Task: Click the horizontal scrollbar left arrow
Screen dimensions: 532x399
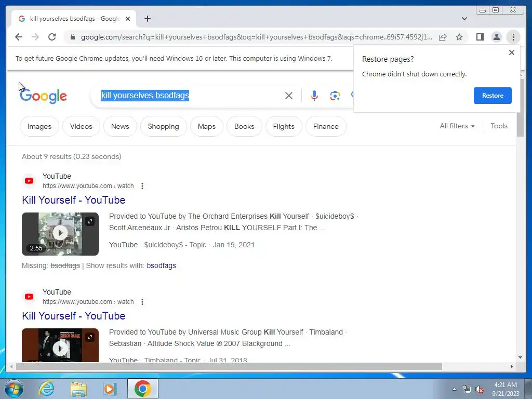Action: click(x=11, y=366)
